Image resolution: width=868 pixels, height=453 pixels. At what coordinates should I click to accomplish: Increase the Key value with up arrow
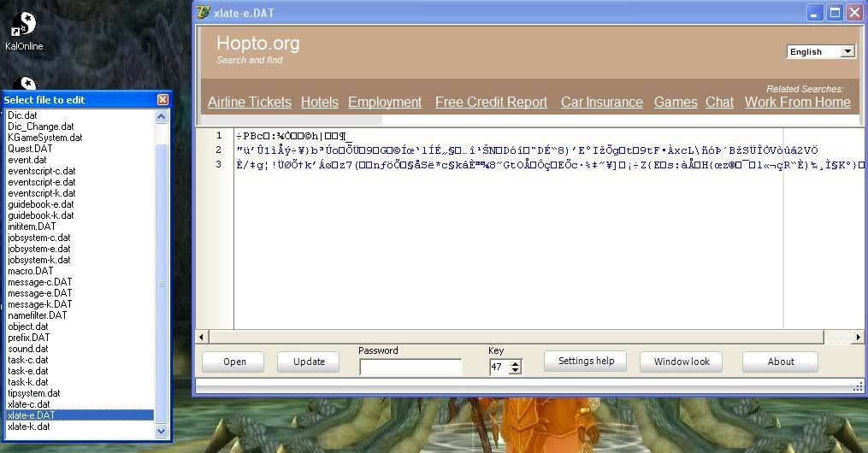pyautogui.click(x=515, y=363)
